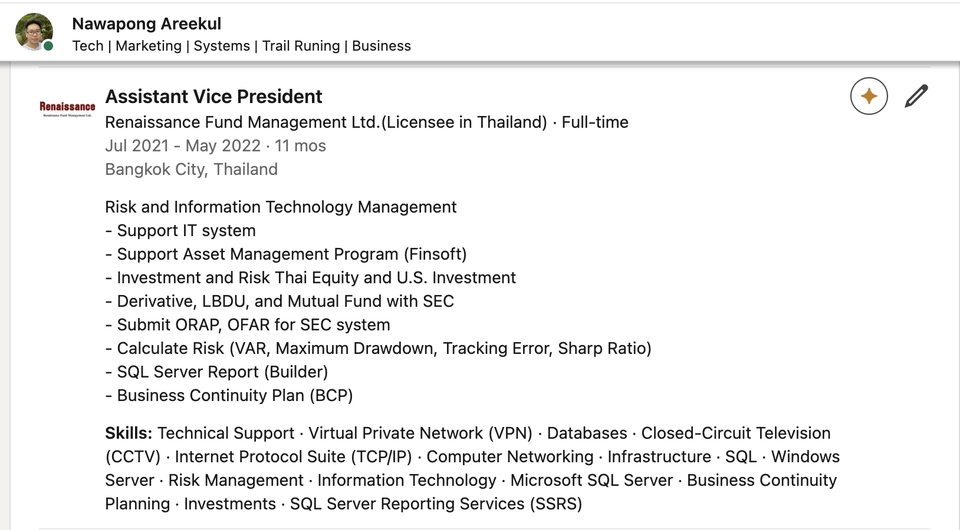Screen dimensions: 960x530
Task: Select the SQL Server Reporting Services (SSRS) skill
Action: tap(436, 504)
